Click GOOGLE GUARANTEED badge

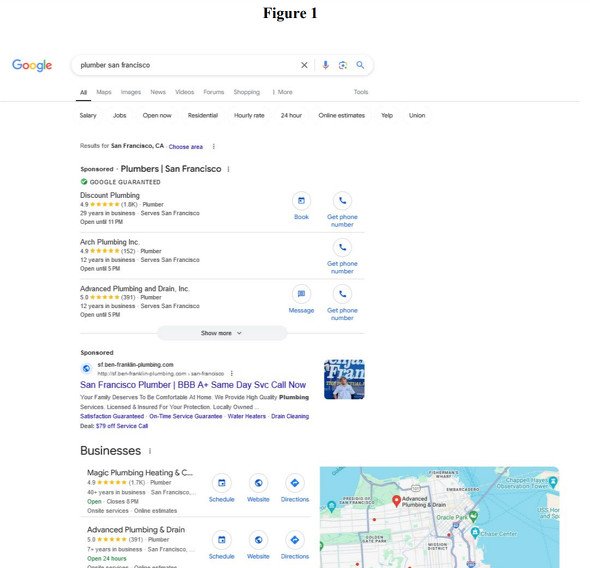pyautogui.click(x=121, y=182)
